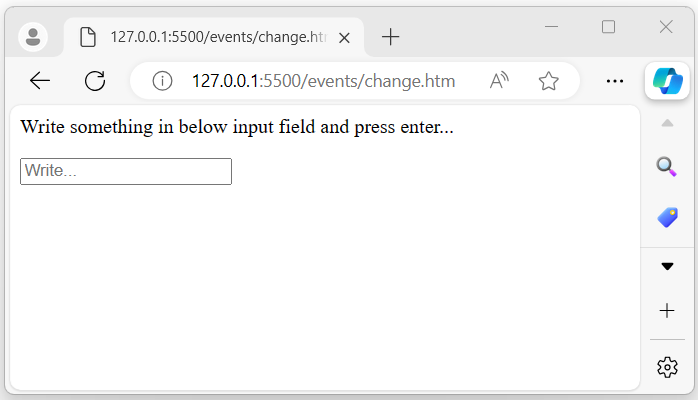The image size is (698, 400).
Task: Maximize the browser window
Action: [609, 27]
